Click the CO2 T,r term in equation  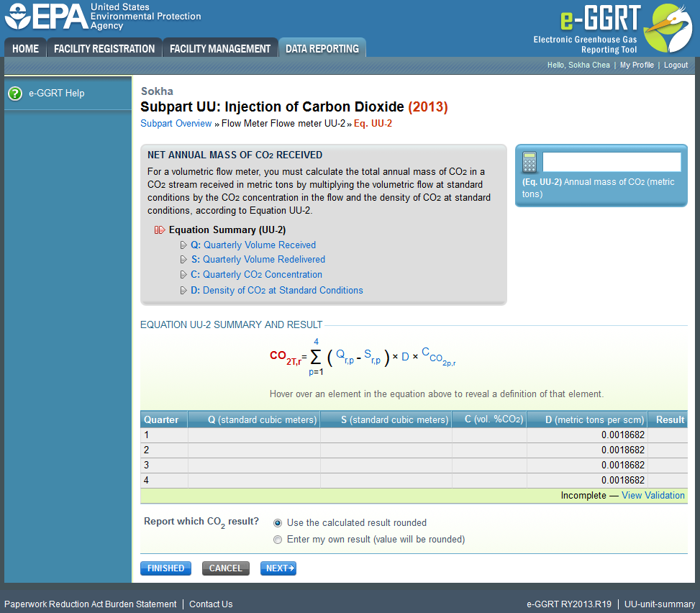286,357
